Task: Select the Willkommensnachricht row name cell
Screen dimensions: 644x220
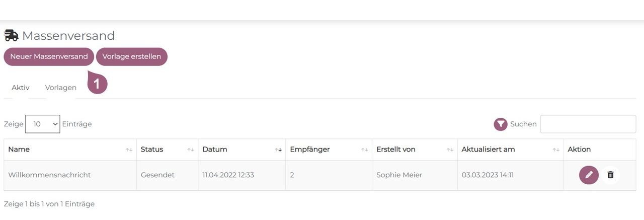Action: 49,175
